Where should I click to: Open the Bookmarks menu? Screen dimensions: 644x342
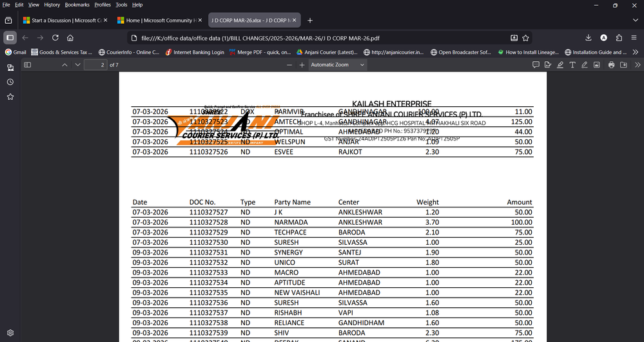[77, 5]
